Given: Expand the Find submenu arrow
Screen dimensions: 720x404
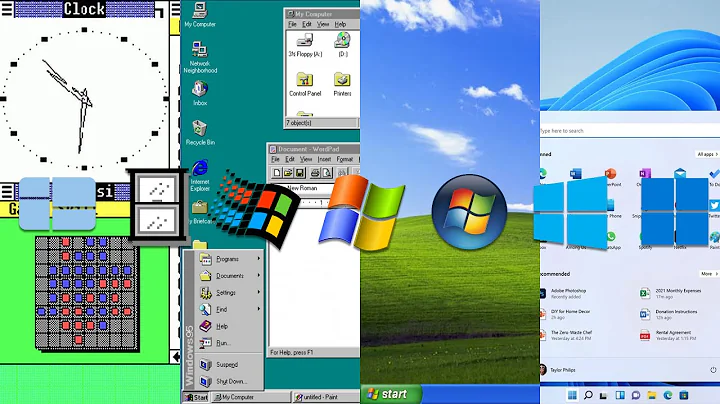Looking at the screenshot, I should pyautogui.click(x=259, y=309).
